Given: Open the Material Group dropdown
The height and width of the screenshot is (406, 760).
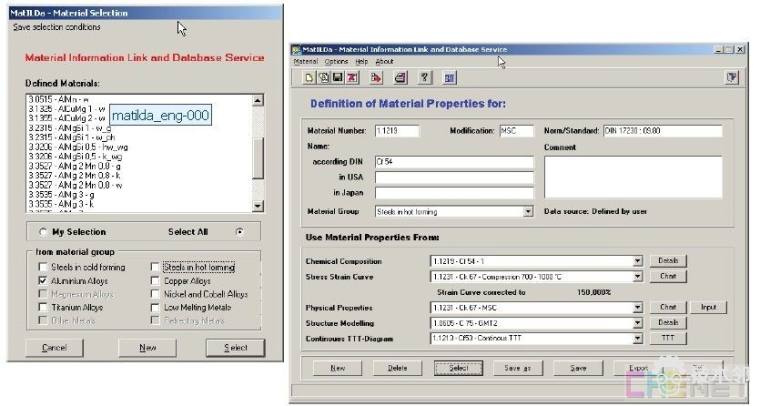Looking at the screenshot, I should click(x=528, y=212).
